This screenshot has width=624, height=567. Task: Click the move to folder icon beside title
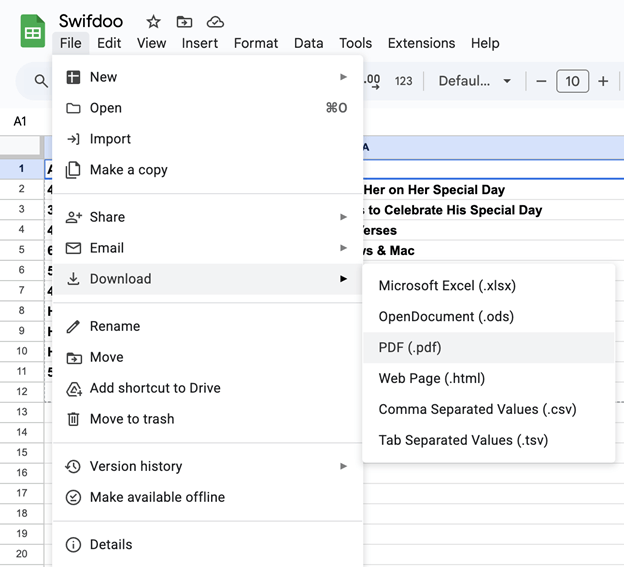(184, 21)
